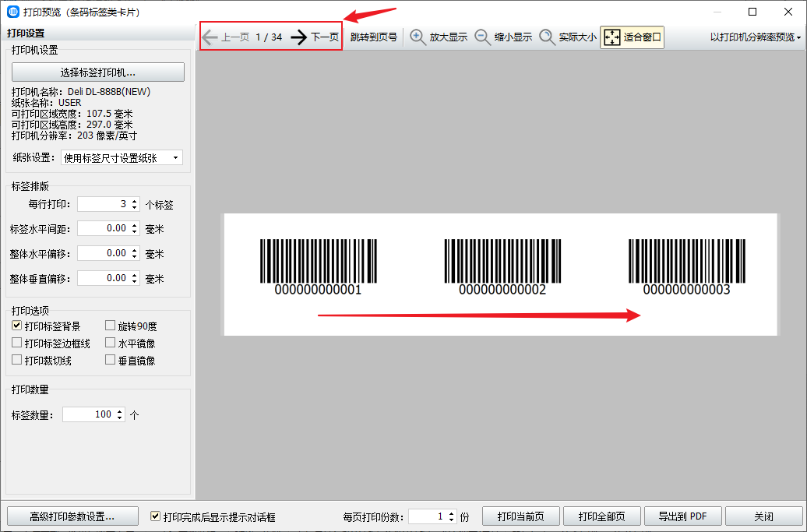Click barcode 000000000002 in preview
Image resolution: width=807 pixels, height=532 pixels.
tap(503, 266)
